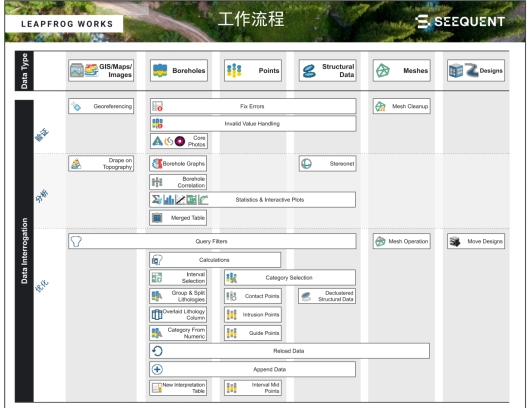Click the Intrusion Points icon
This screenshot has width=532, height=408.
(231, 315)
